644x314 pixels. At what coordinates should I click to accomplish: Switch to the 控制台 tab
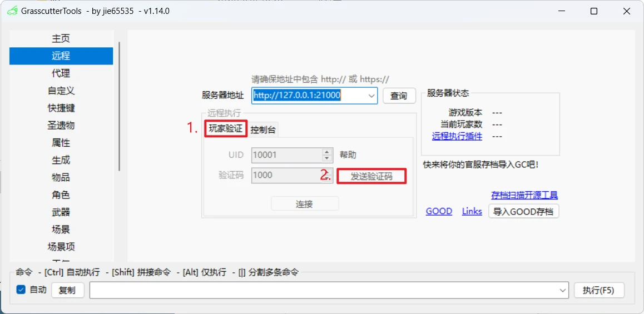click(x=263, y=130)
